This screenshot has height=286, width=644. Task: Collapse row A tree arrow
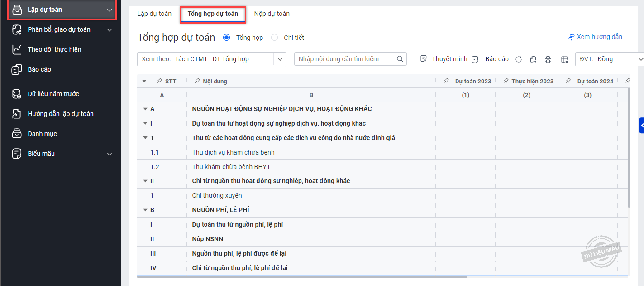coord(145,109)
